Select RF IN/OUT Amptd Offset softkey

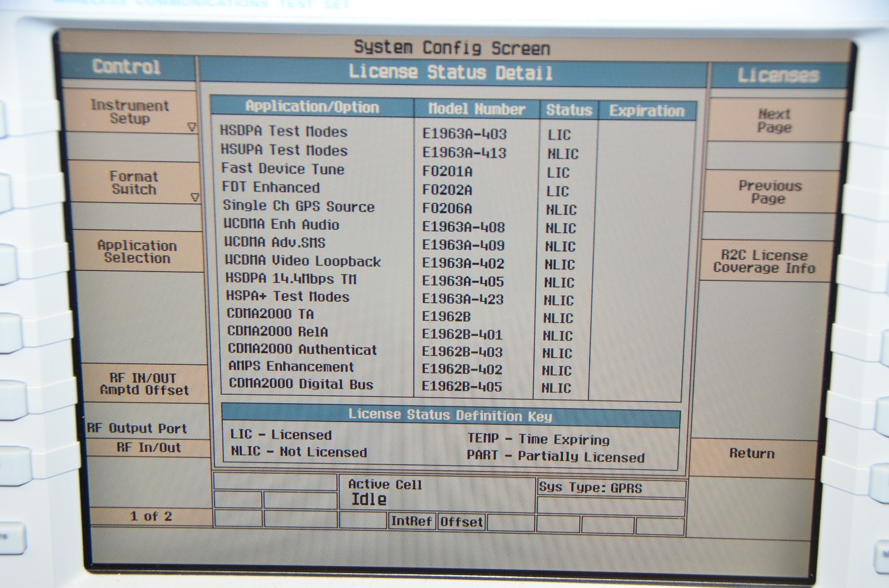pos(144,384)
